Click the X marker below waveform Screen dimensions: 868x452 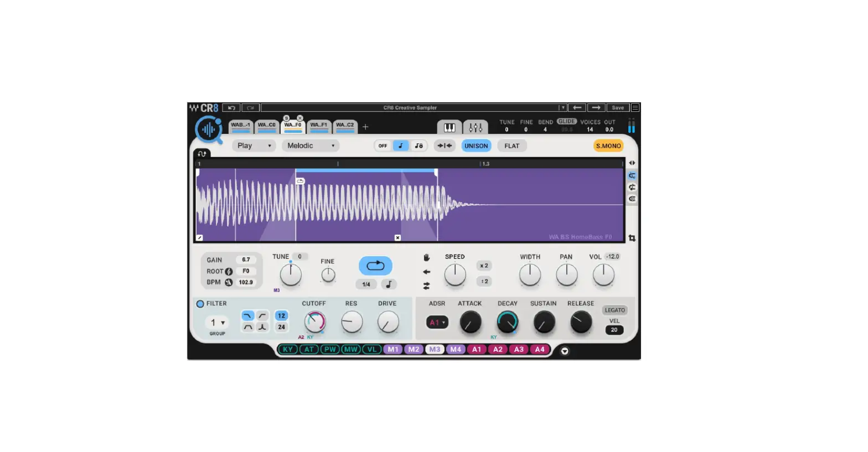[397, 238]
